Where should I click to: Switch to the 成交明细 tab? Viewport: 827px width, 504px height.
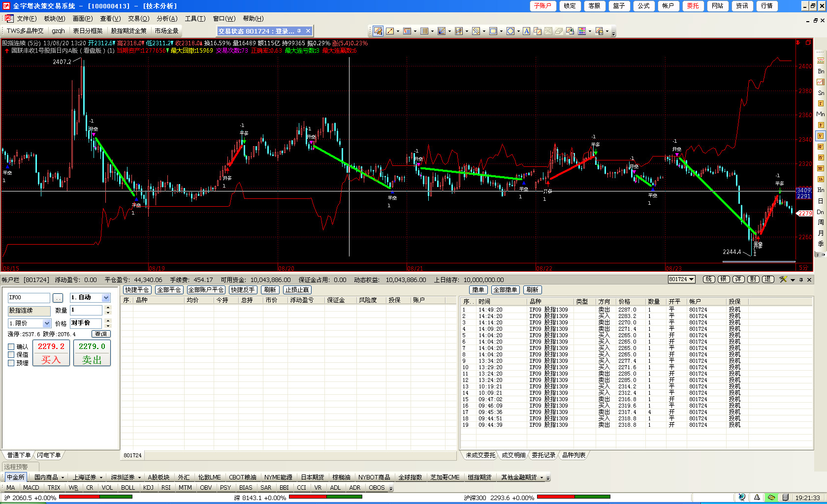(513, 455)
